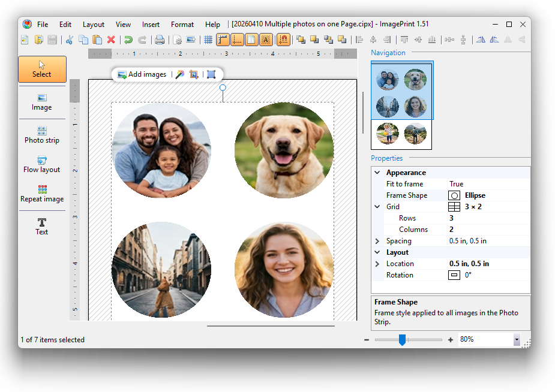Viewport: 555px width, 392px height.
Task: Click the Select tool button
Action: click(42, 69)
